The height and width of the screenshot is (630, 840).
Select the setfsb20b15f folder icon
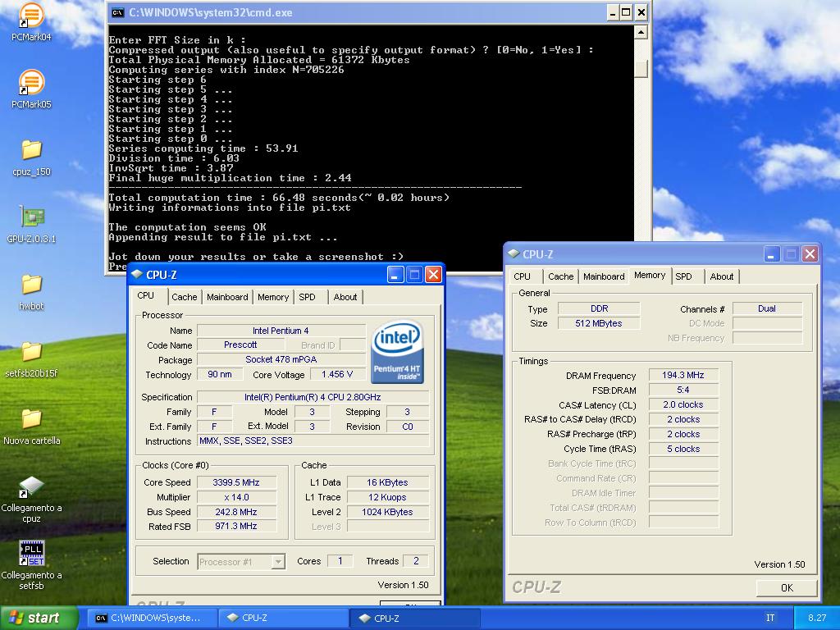pyautogui.click(x=31, y=359)
